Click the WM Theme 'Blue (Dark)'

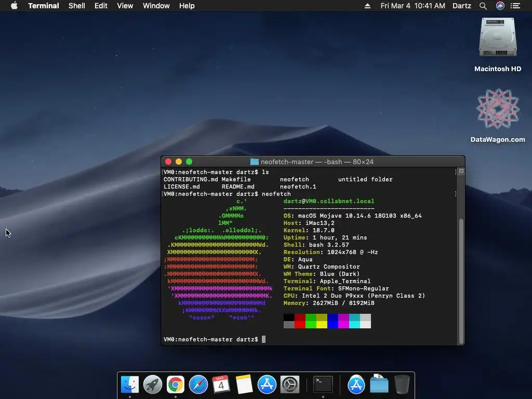[340, 274]
